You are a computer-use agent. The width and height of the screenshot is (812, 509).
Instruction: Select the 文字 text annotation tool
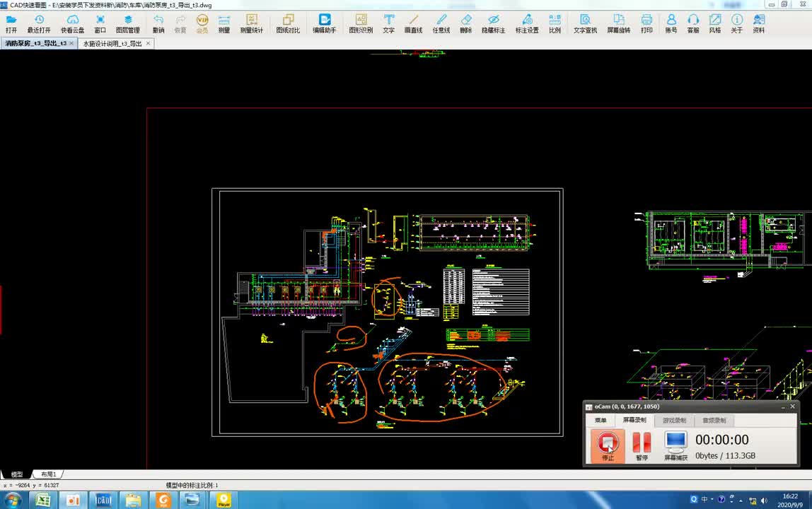pyautogui.click(x=388, y=24)
